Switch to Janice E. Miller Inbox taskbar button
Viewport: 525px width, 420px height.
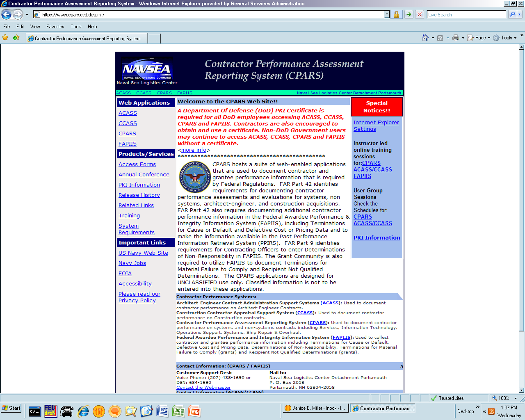[315, 408]
